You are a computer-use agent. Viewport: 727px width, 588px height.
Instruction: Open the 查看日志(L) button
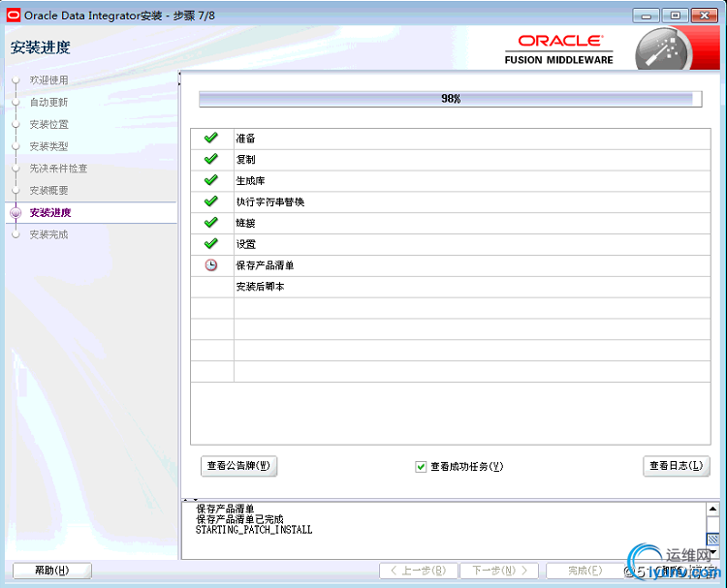click(676, 466)
